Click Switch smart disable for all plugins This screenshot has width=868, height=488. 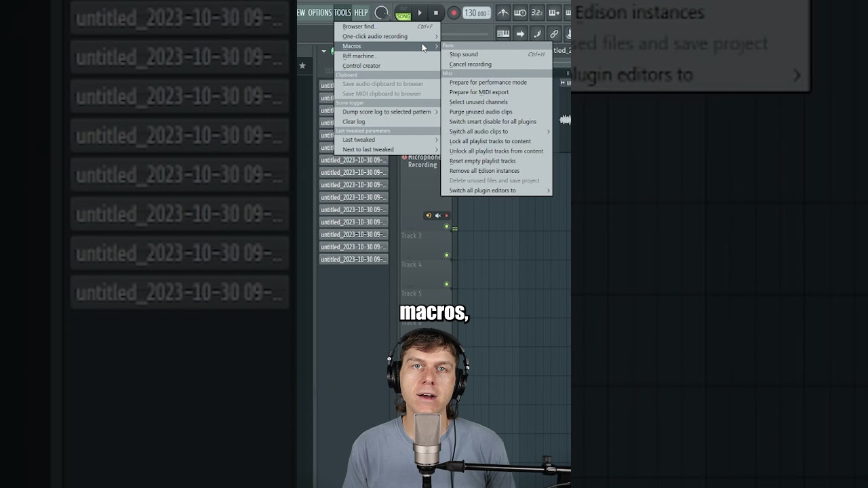[x=496, y=122]
